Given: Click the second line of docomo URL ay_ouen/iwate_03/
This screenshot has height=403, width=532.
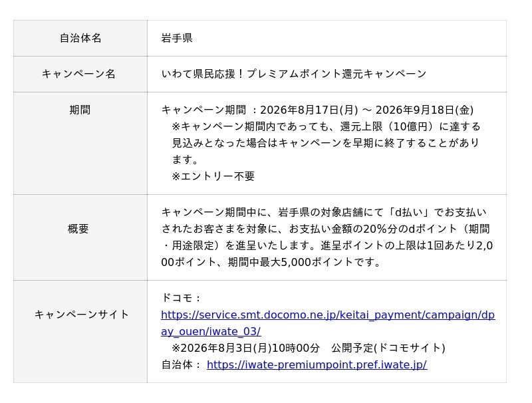Looking at the screenshot, I should pos(211,331).
